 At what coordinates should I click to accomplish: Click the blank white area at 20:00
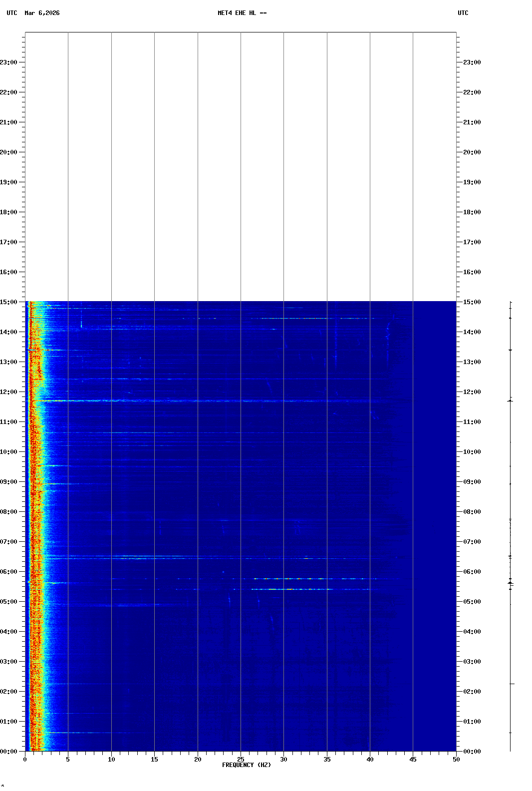point(240,152)
